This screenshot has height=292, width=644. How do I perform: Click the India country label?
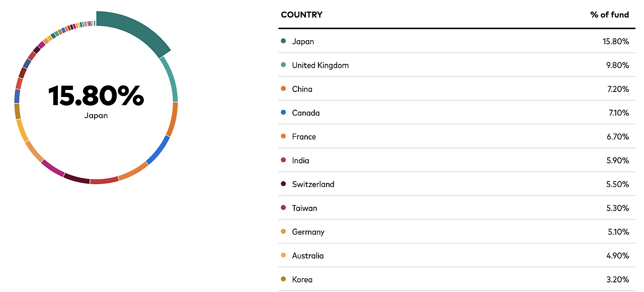coord(300,160)
